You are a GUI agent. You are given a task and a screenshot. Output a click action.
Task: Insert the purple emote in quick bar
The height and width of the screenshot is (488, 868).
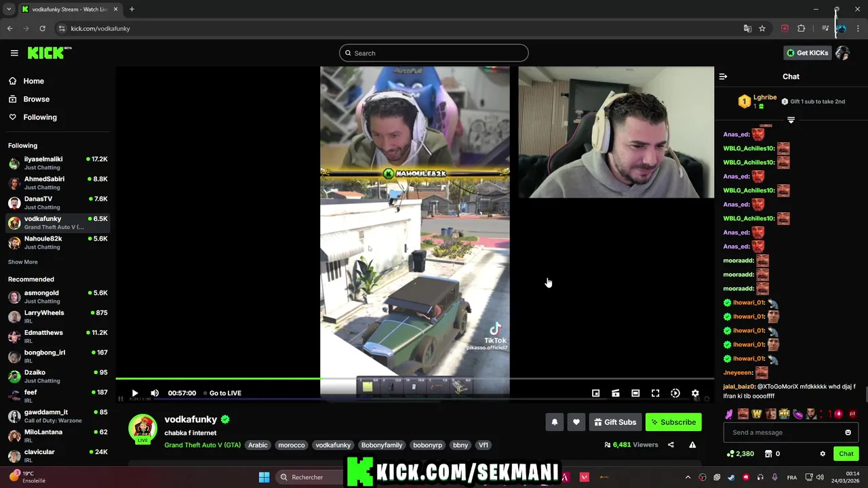point(729,413)
